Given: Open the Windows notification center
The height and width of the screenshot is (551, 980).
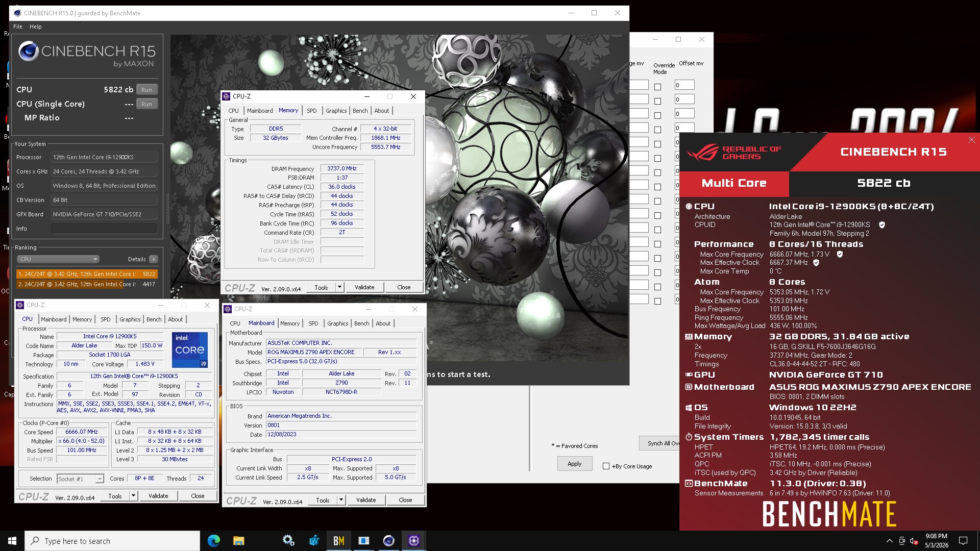Looking at the screenshot, I should (963, 541).
